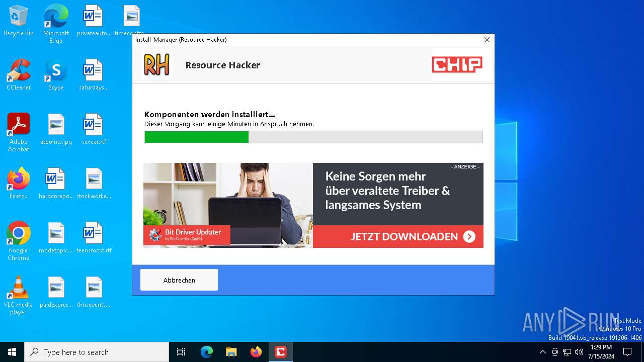Open Firefox desktop shortcut

19,184
